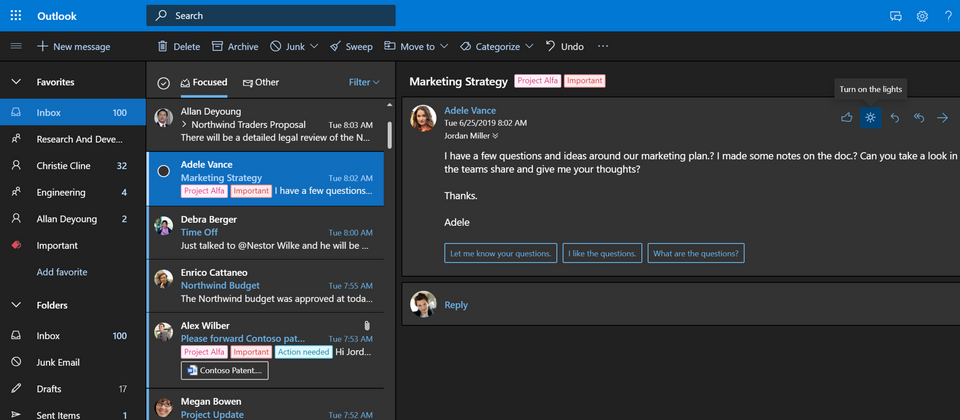Screen dimensions: 960x420
Task: Click Add favorite link
Action: [62, 272]
